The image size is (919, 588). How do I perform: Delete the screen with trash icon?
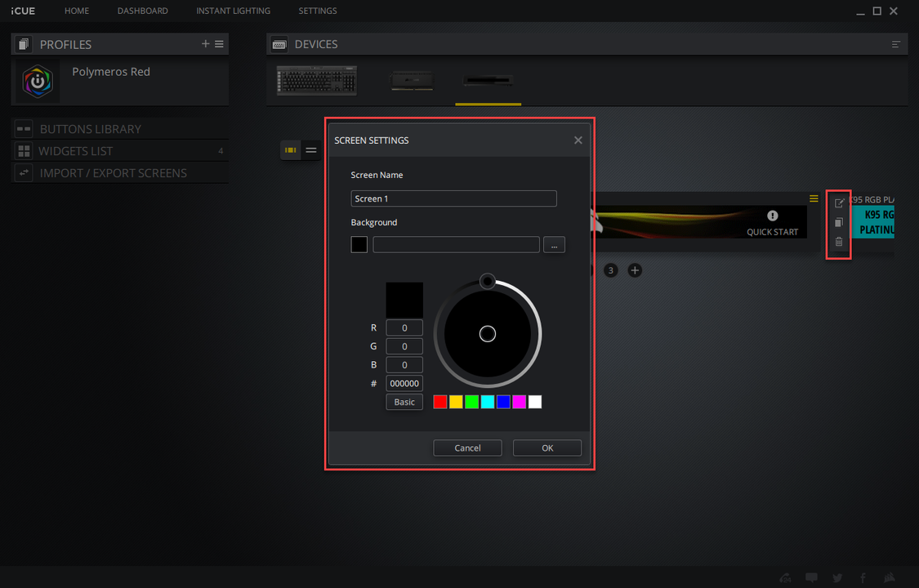838,242
